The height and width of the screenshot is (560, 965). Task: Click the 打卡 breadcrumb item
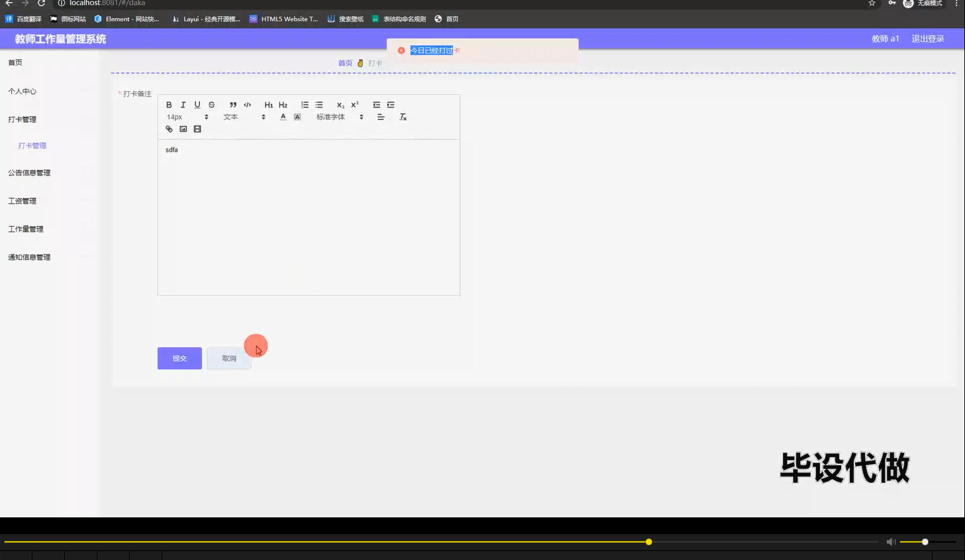pyautogui.click(x=375, y=63)
